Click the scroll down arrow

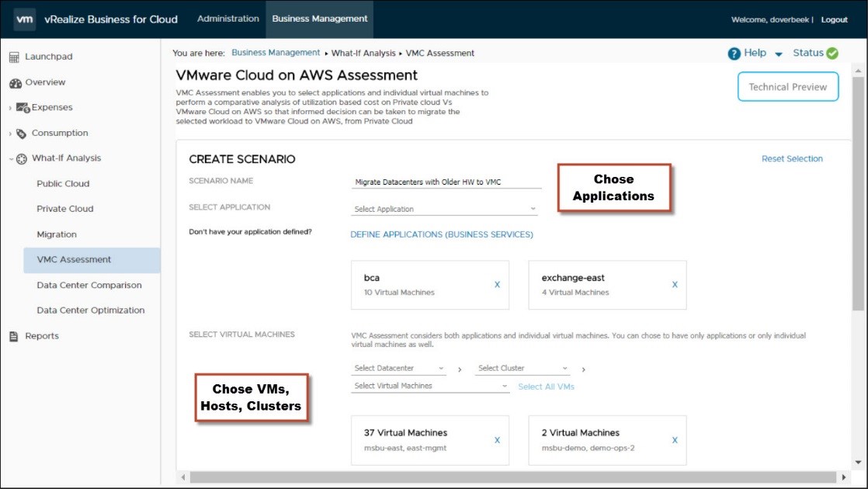click(x=858, y=463)
